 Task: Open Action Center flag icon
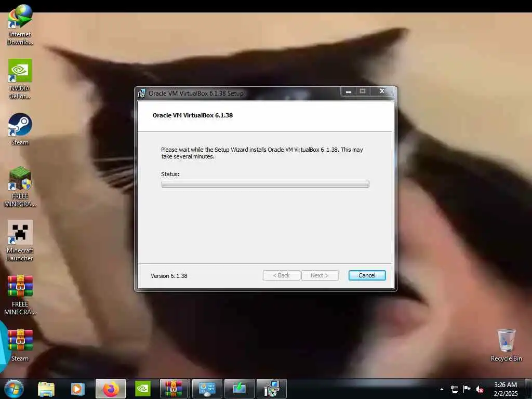coord(467,389)
